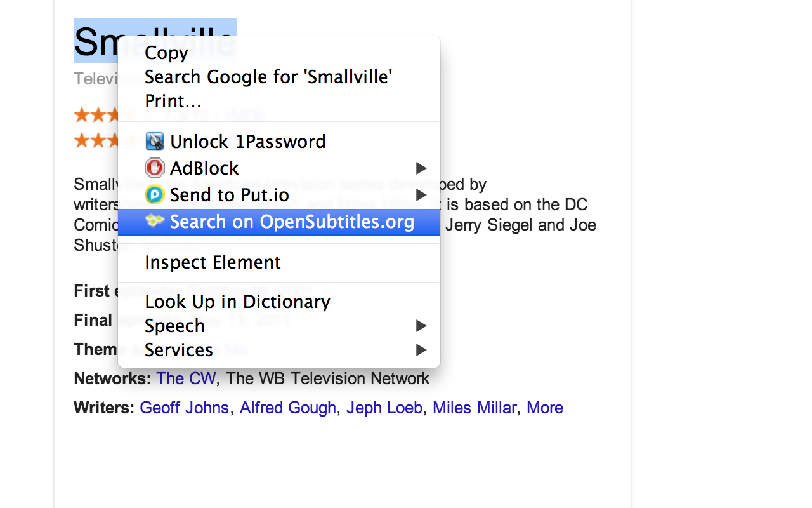Open the AdBlock menu entry

pos(279,168)
